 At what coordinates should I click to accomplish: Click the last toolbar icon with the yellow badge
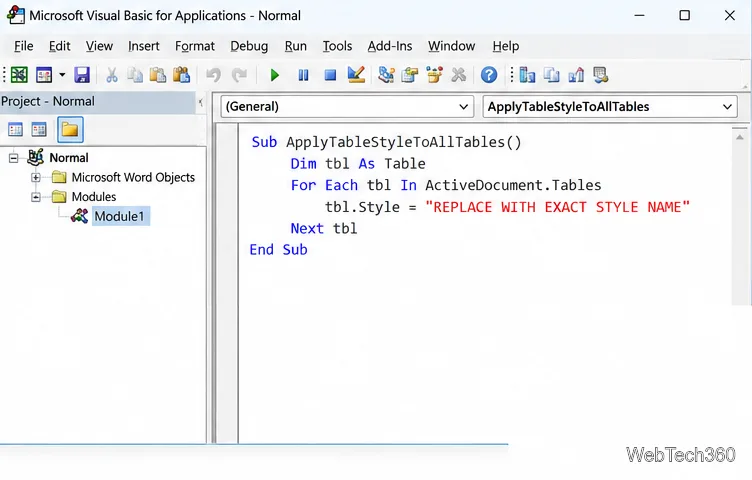point(600,75)
